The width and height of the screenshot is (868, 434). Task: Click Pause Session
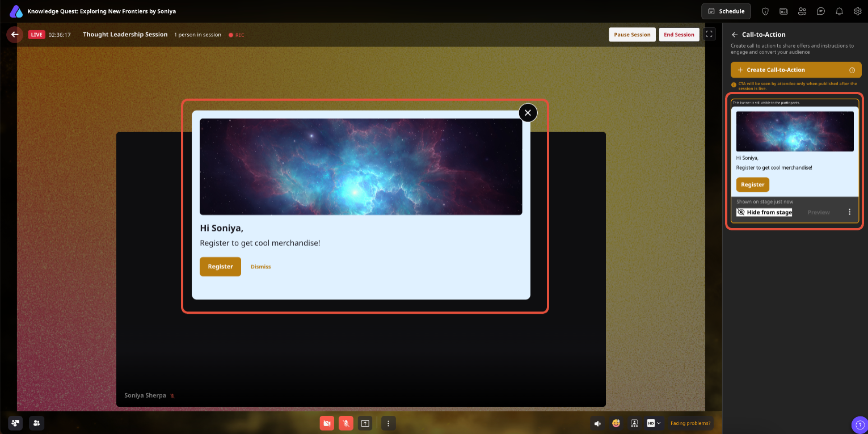click(632, 35)
